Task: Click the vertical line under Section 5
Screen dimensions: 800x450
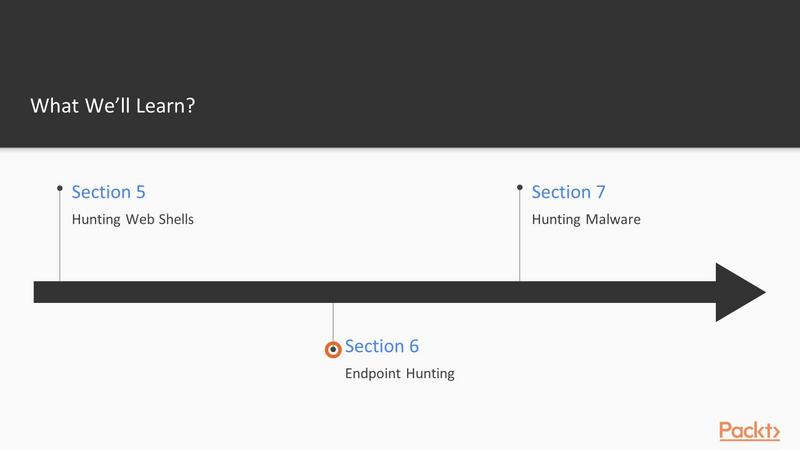Action: pyautogui.click(x=60, y=236)
